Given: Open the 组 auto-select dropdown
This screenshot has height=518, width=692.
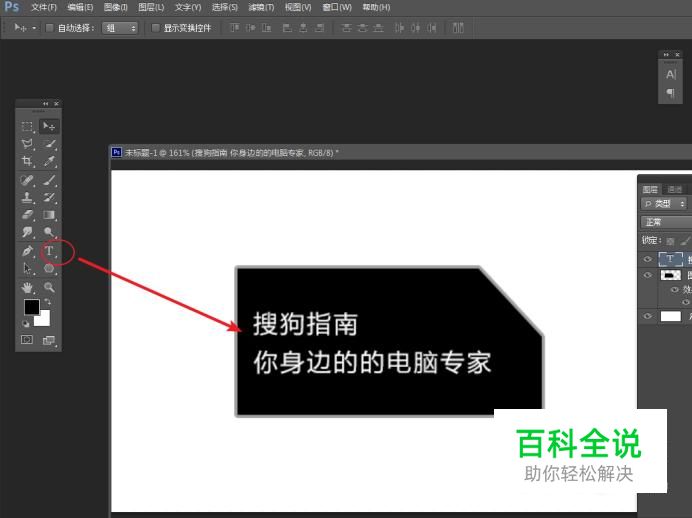Looking at the screenshot, I should pyautogui.click(x=120, y=28).
